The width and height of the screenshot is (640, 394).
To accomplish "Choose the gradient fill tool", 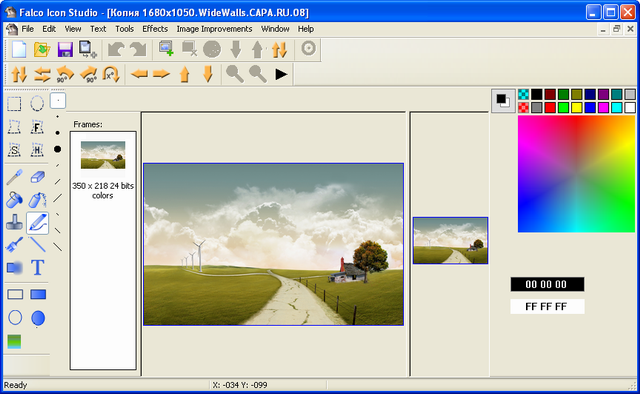I will (x=14, y=341).
